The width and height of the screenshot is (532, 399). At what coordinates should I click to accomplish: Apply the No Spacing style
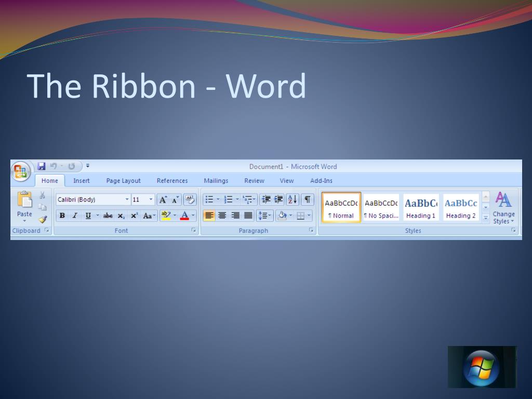381,208
